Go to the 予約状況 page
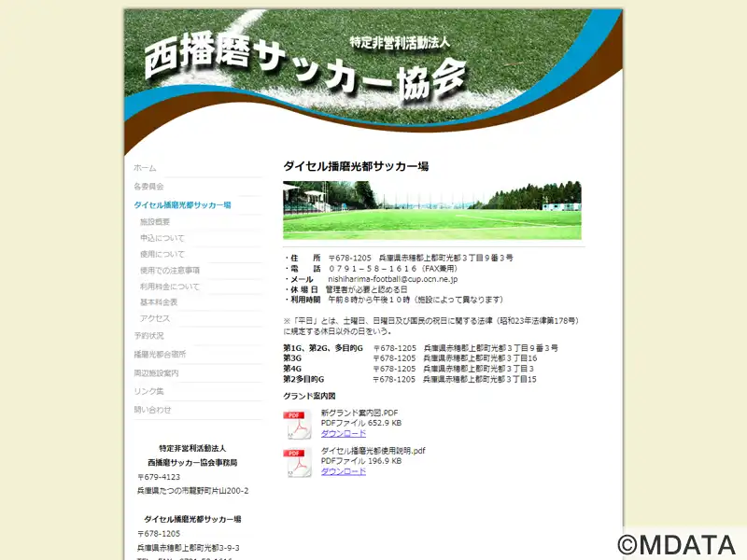 point(148,336)
